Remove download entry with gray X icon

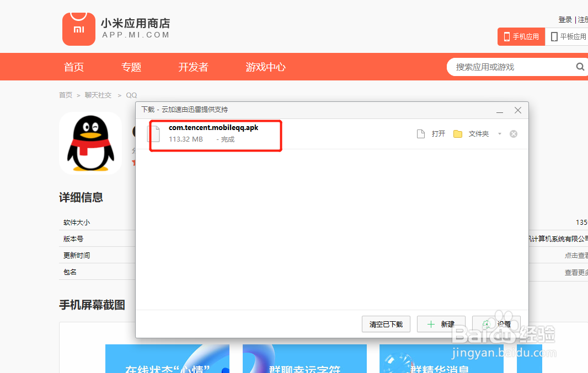click(514, 134)
